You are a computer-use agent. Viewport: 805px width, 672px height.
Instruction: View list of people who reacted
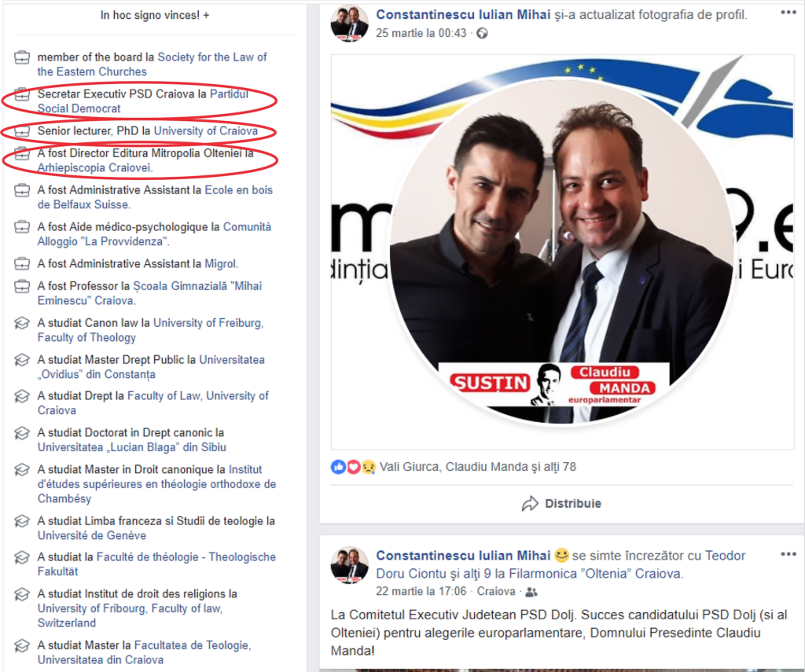pos(477,467)
